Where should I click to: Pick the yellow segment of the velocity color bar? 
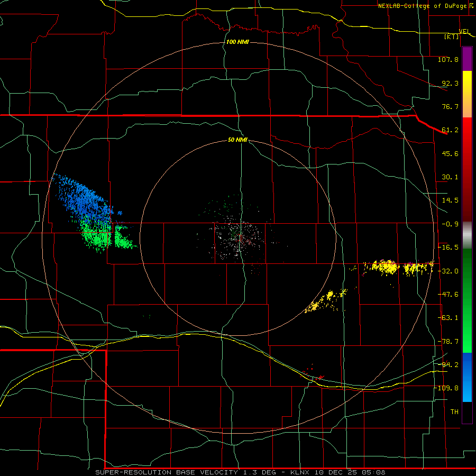pos(467,94)
